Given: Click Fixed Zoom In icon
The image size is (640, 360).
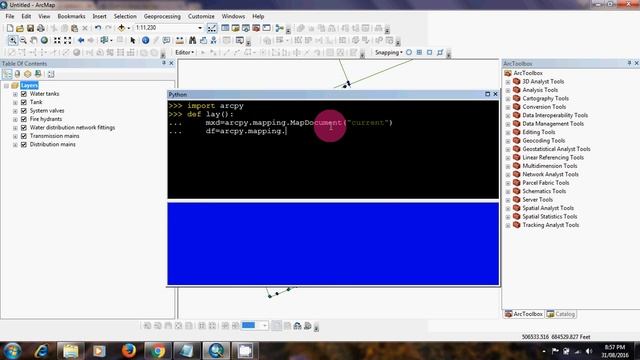Looking at the screenshot, I should [x=57, y=40].
